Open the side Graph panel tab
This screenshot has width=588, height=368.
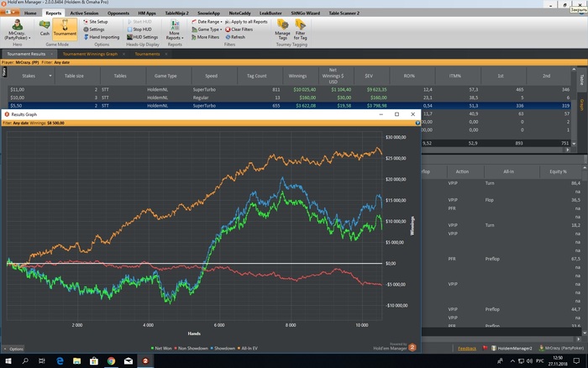point(582,105)
